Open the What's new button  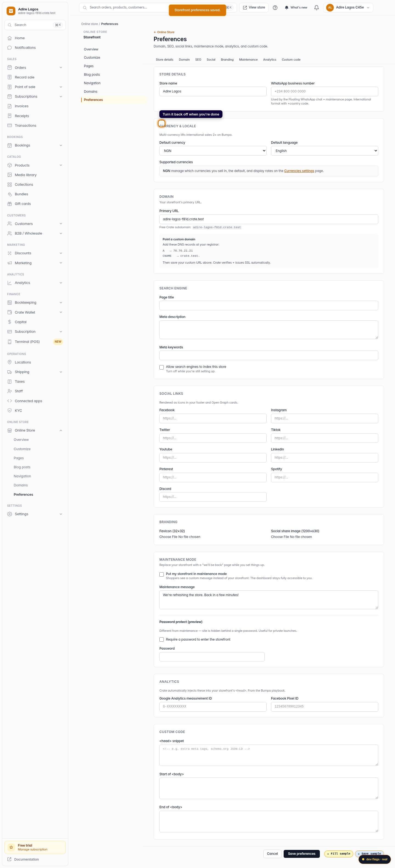(296, 7)
